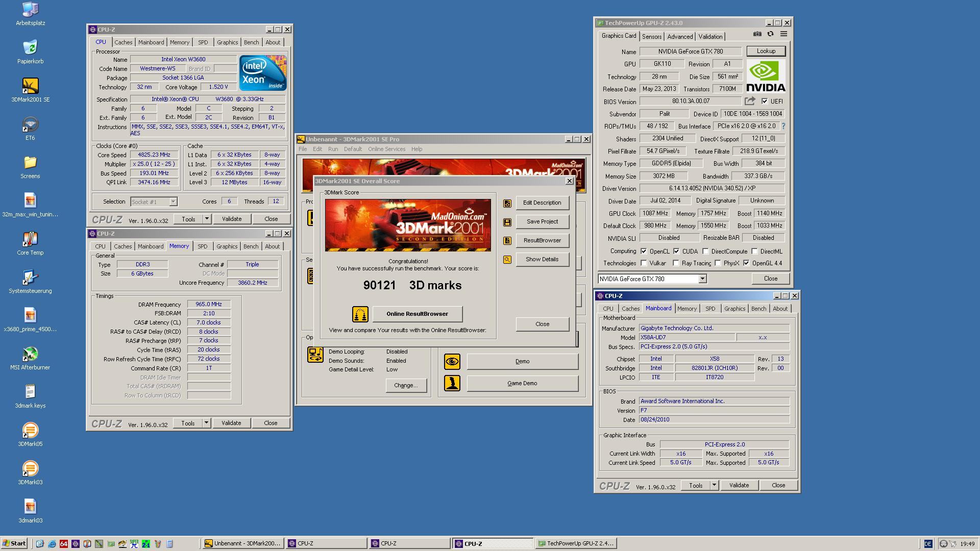Toggle the DirectCompute checkbox
This screenshot has width=980, height=551.
coord(705,252)
